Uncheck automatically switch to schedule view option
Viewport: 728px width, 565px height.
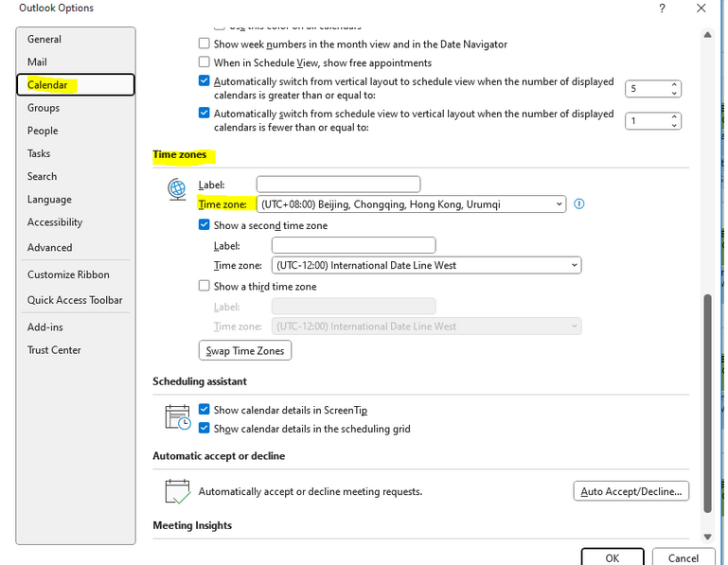pyautogui.click(x=204, y=80)
